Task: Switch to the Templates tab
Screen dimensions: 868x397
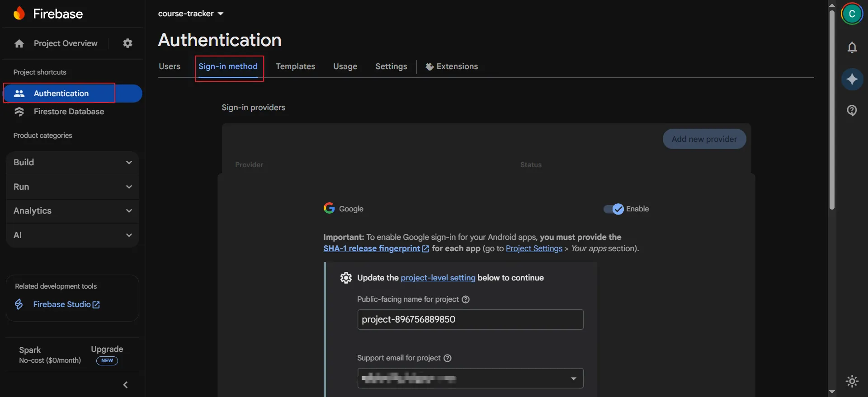Action: pos(295,66)
